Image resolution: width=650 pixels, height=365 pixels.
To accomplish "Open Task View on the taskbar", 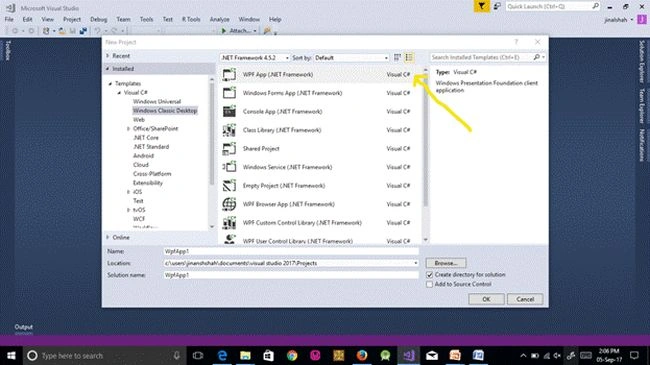I will click(198, 355).
